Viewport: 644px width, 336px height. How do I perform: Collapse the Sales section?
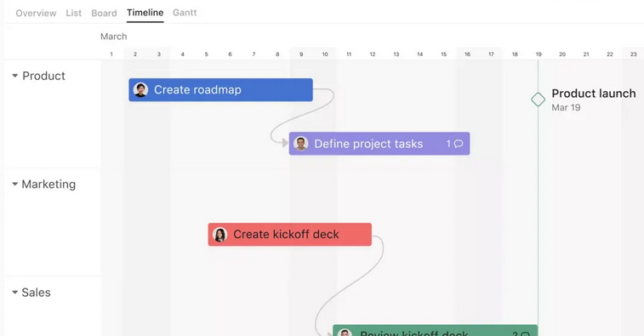point(14,293)
